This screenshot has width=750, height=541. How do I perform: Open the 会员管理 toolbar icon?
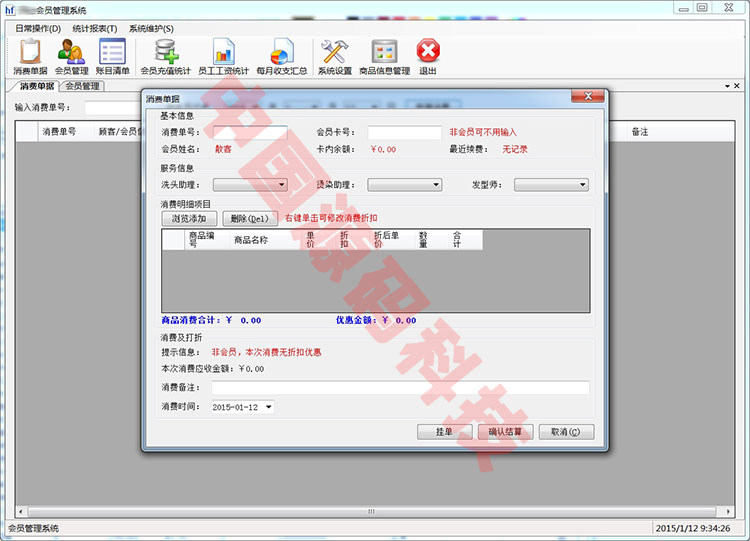[71, 57]
